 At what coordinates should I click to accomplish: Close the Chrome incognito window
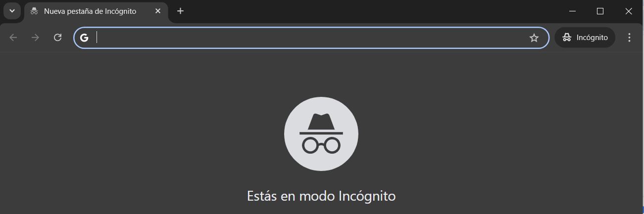[x=629, y=11]
